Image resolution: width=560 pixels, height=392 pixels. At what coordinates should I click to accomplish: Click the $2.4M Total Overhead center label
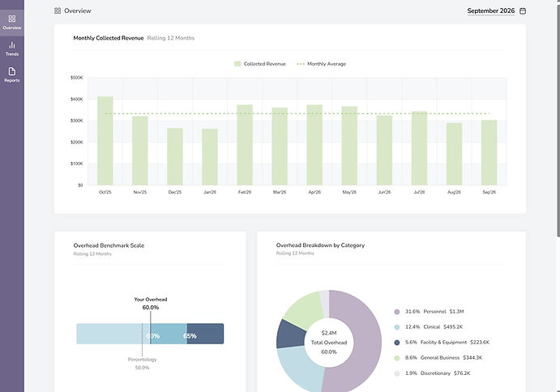coord(329,343)
